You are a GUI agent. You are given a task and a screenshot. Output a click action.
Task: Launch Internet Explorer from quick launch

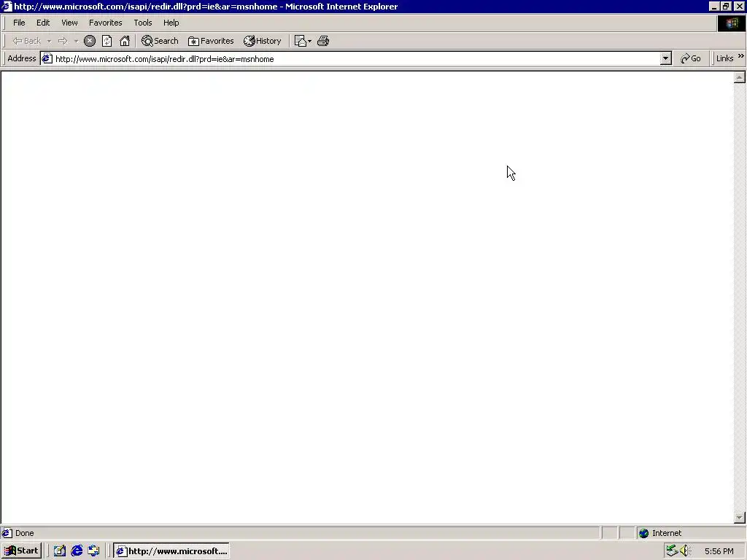[x=77, y=551]
